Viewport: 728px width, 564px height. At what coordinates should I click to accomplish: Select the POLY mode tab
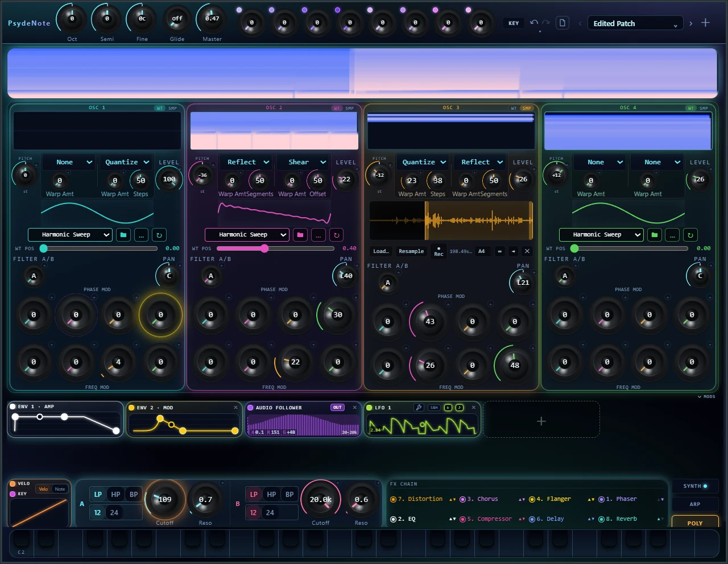coord(695,522)
